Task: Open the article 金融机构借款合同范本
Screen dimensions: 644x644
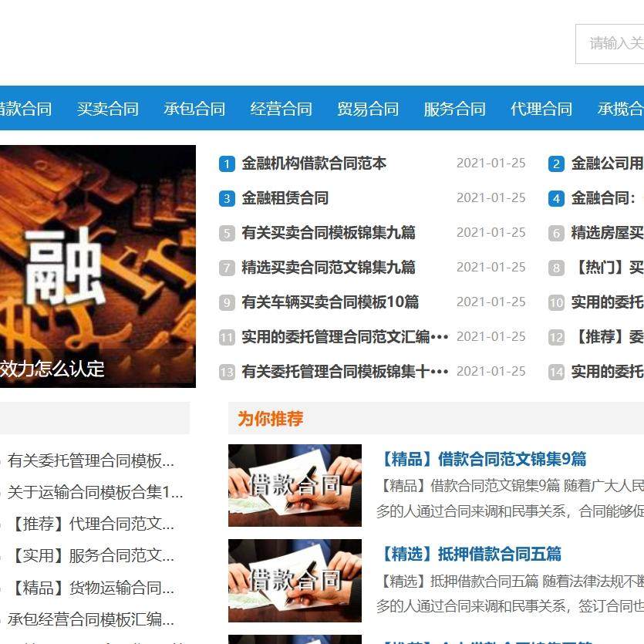Action: click(x=316, y=164)
